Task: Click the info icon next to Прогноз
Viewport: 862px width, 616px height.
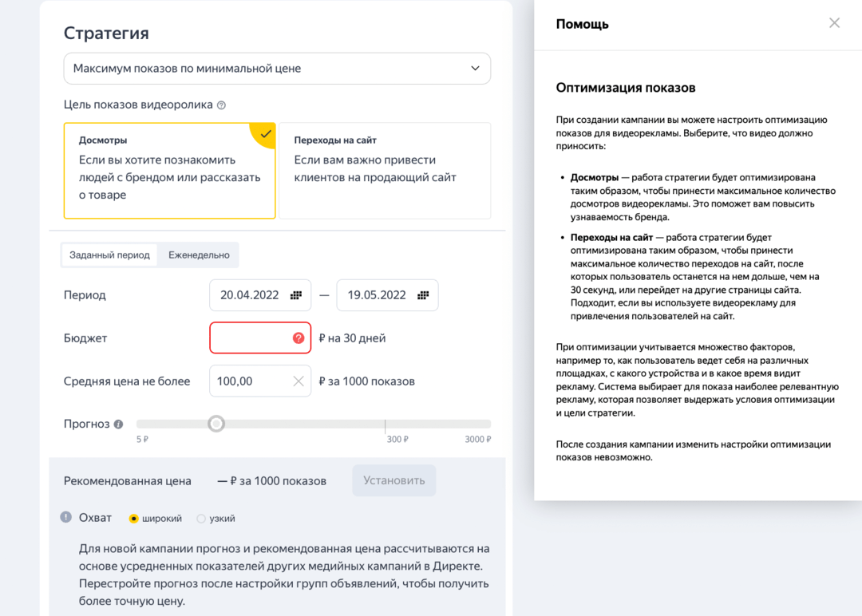Action: (120, 424)
